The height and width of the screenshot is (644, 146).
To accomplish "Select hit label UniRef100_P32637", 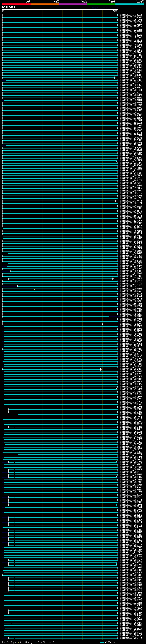I will 131,467.
